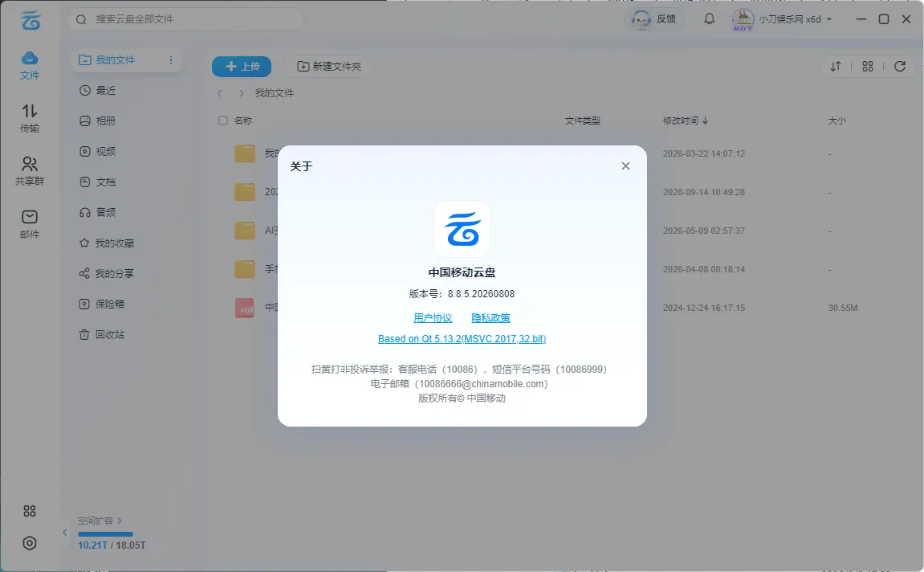Click the 2024-12-24 16:17:15 date cell
924x572 pixels.
click(x=703, y=308)
